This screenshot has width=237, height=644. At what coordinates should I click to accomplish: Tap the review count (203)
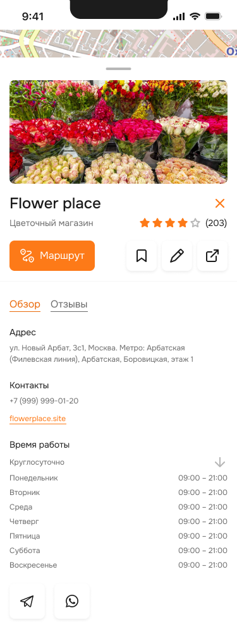click(x=216, y=223)
